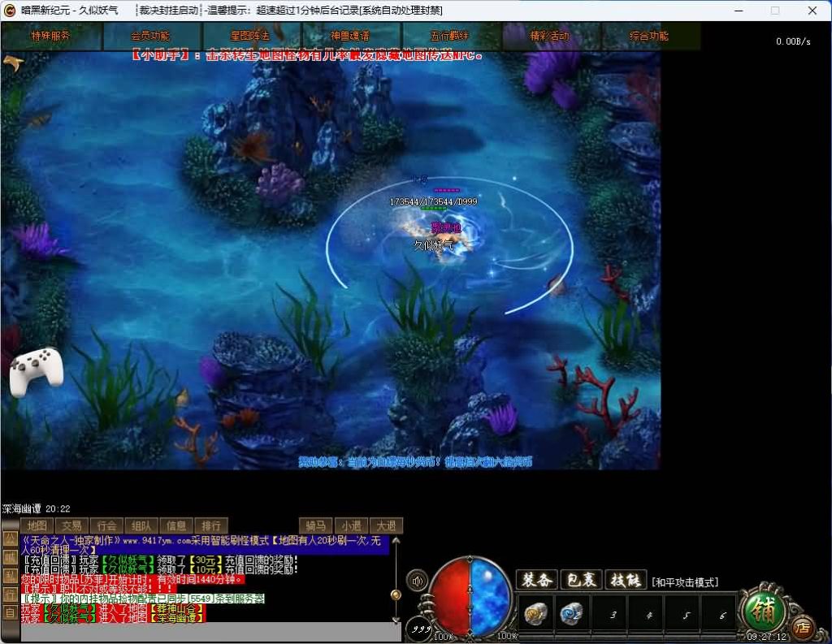Viewport: 832px width, 644px height.
Task: Switch to 喊 shout chat channel
Action: (10, 557)
